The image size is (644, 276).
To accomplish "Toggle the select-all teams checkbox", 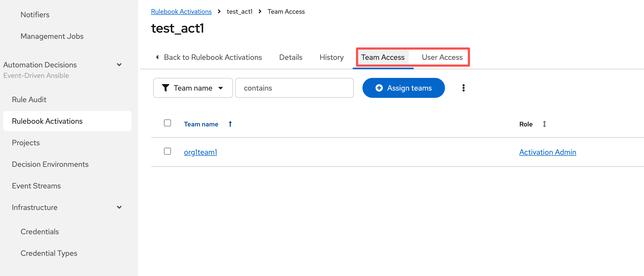I will (x=167, y=123).
